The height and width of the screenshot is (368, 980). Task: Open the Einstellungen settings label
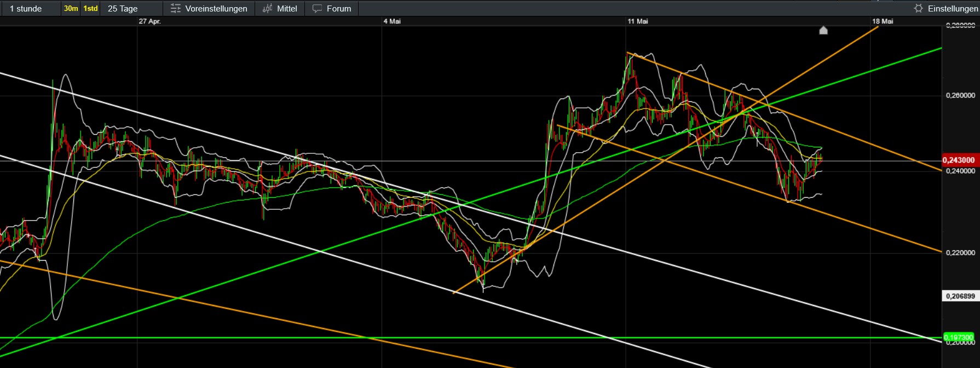tap(953, 9)
